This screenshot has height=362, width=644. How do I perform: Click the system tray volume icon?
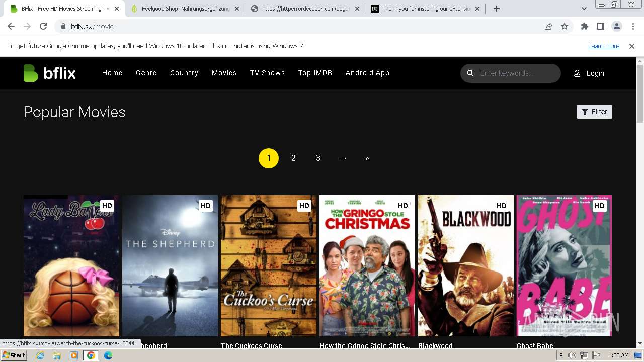coord(572,355)
